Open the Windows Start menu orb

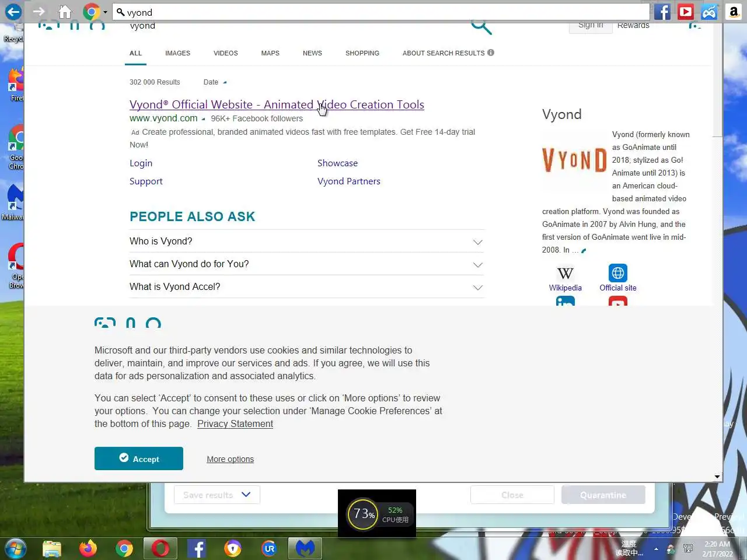coord(16,548)
